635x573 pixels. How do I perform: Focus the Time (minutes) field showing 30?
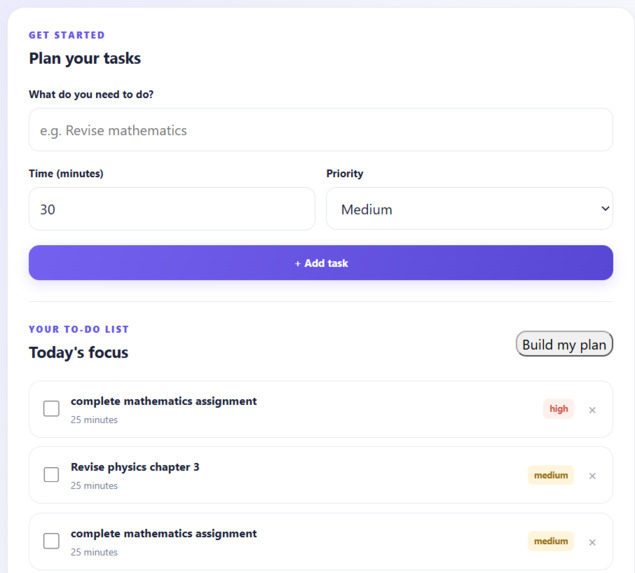pos(172,209)
